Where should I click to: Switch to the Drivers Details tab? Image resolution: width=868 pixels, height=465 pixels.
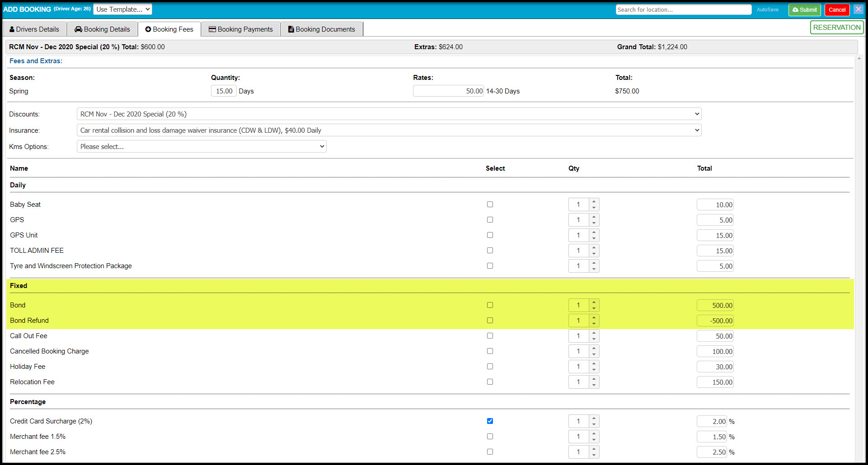34,29
